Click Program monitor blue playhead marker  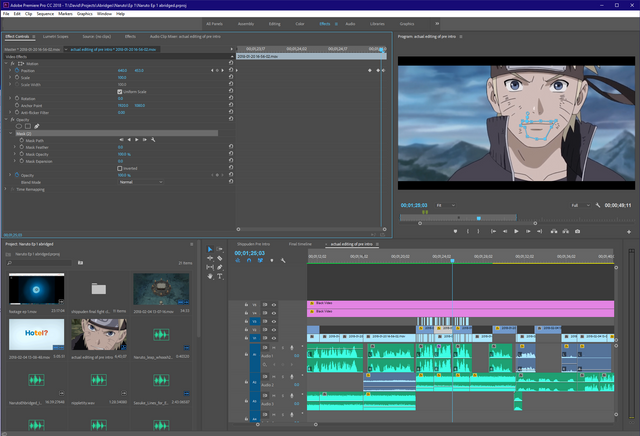point(479,218)
